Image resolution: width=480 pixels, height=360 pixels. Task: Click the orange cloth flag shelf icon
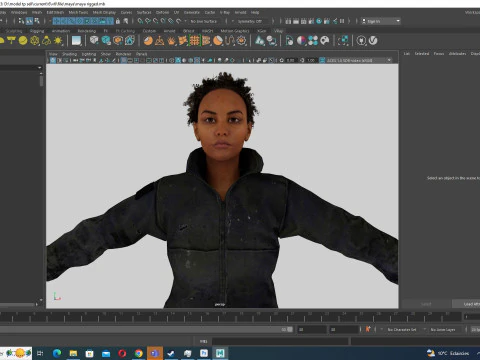tap(183, 41)
